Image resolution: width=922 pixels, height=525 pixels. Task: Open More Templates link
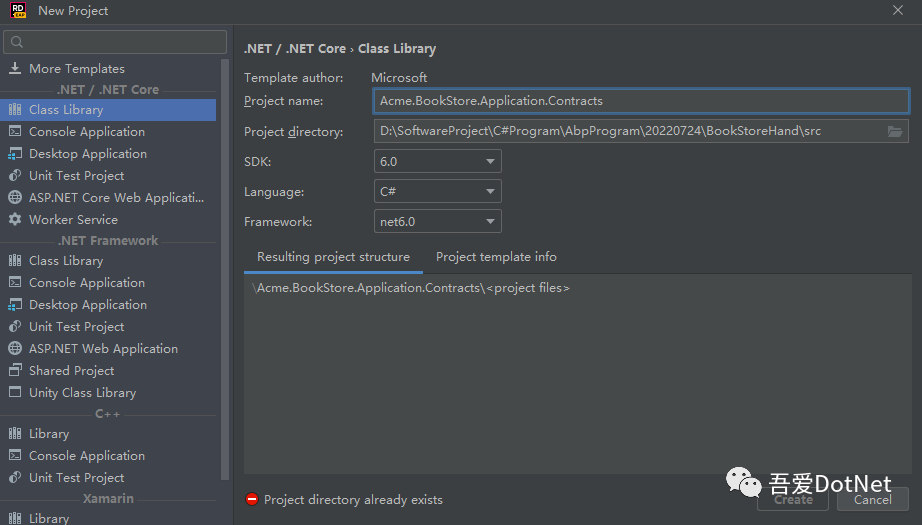77,69
